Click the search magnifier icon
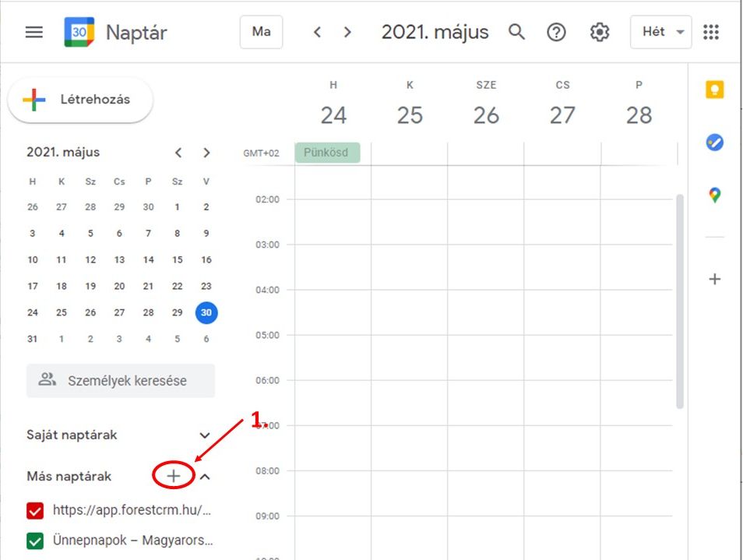The height and width of the screenshot is (560, 743). pyautogui.click(x=516, y=32)
